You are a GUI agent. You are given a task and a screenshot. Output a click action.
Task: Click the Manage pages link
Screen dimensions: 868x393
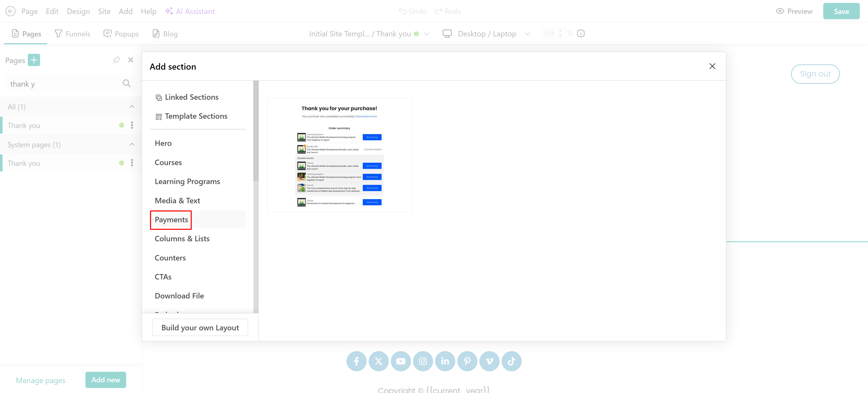coord(40,380)
